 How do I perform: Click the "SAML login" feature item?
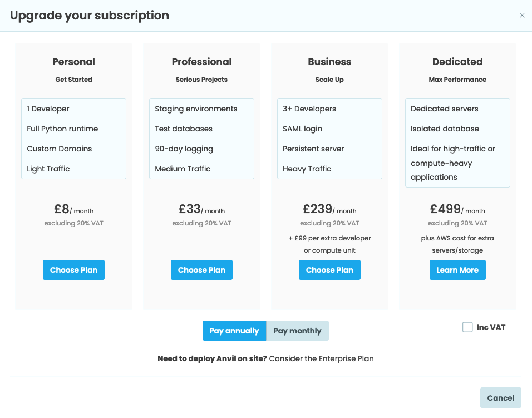pos(329,129)
